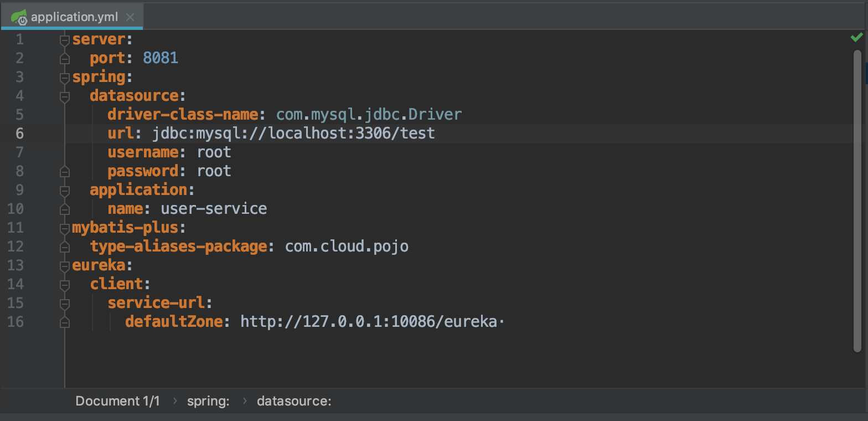The width and height of the screenshot is (868, 421).
Task: Click 'Document 1/1' in the breadcrumb bar
Action: coord(117,401)
